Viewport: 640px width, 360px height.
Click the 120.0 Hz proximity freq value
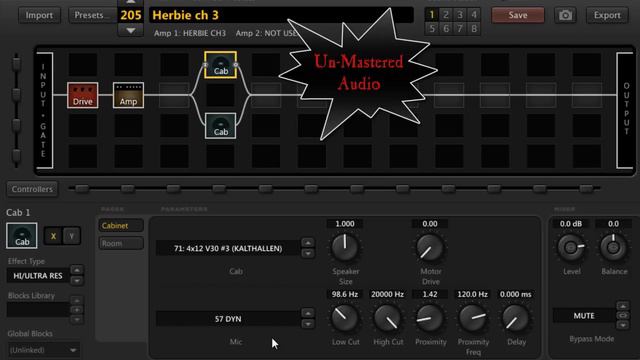click(x=473, y=294)
